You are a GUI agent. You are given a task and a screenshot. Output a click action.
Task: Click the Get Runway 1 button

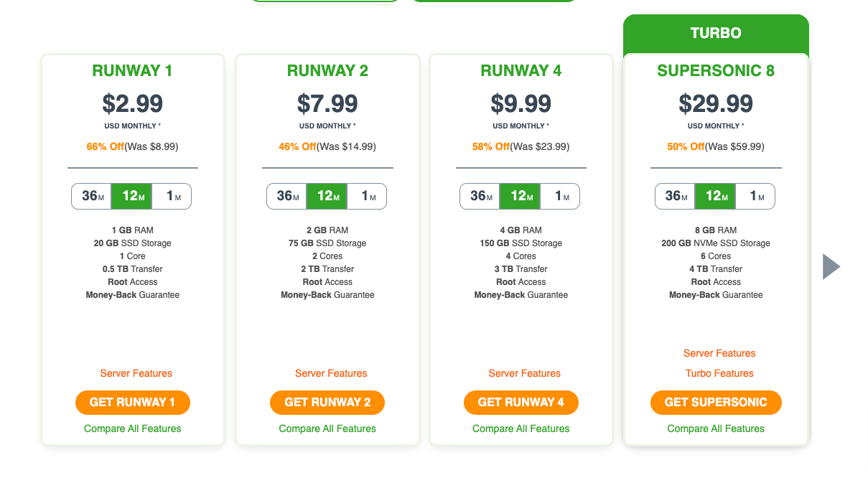tap(133, 403)
